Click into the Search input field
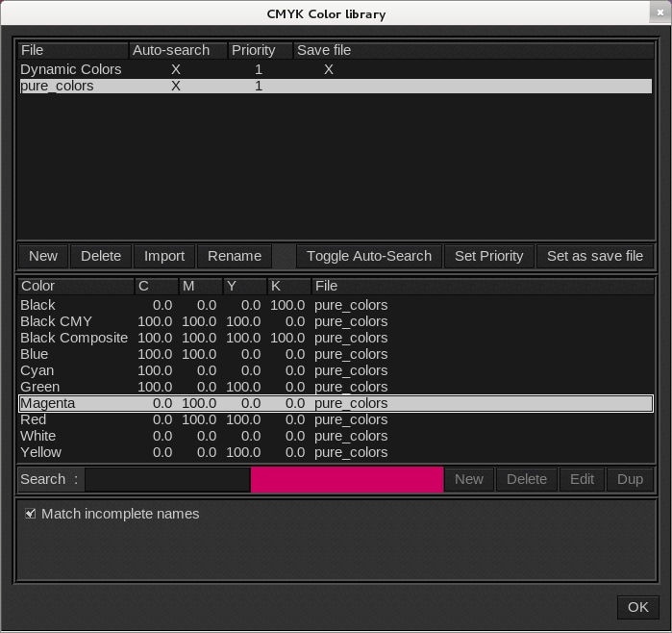The width and height of the screenshot is (672, 633). pos(167,479)
